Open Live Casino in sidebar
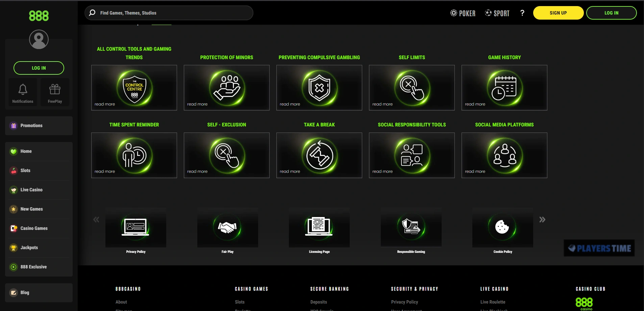The image size is (644, 311). coord(39,190)
